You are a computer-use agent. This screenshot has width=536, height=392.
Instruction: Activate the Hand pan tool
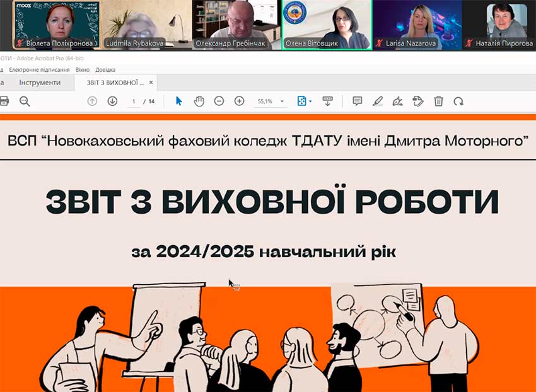point(199,101)
